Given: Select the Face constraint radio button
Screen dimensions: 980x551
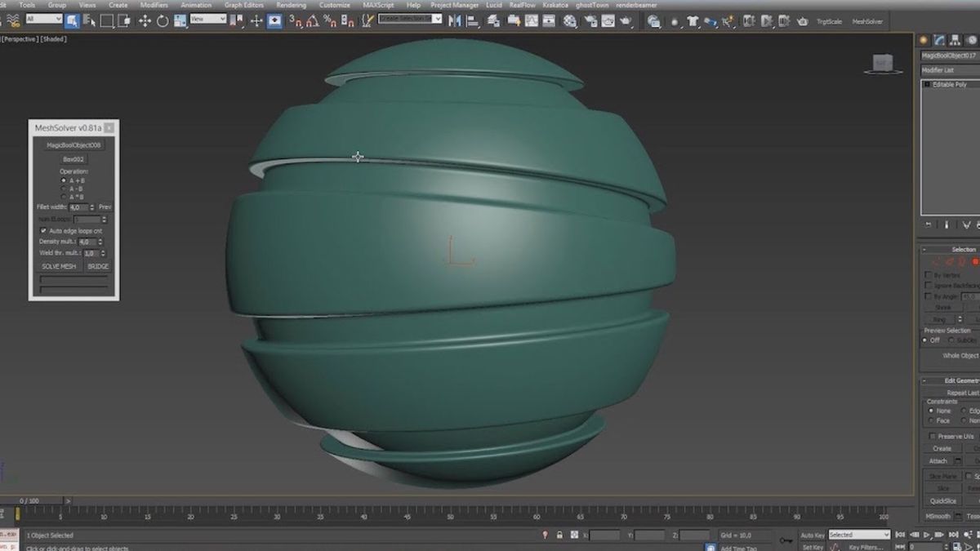Looking at the screenshot, I should click(931, 420).
